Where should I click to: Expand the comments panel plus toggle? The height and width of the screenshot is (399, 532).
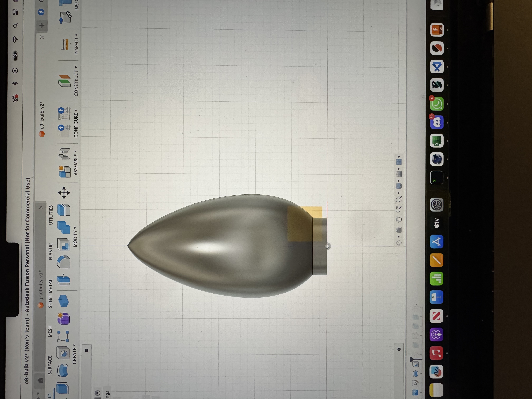tap(399, 349)
